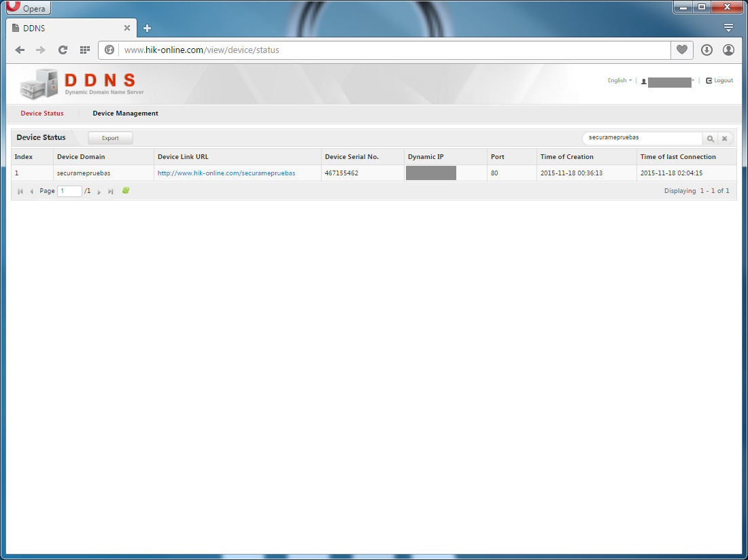Go to previous page of device list
748x560 pixels.
pyautogui.click(x=31, y=191)
